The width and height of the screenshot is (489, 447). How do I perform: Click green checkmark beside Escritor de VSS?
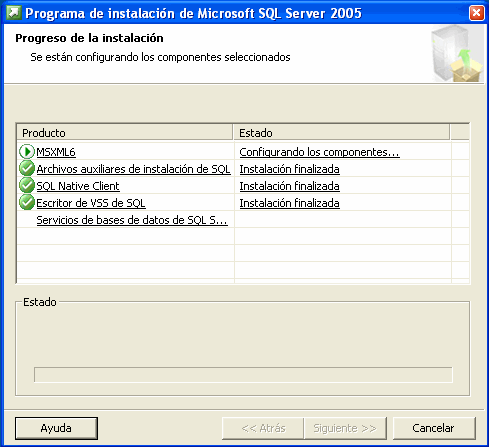click(x=27, y=203)
